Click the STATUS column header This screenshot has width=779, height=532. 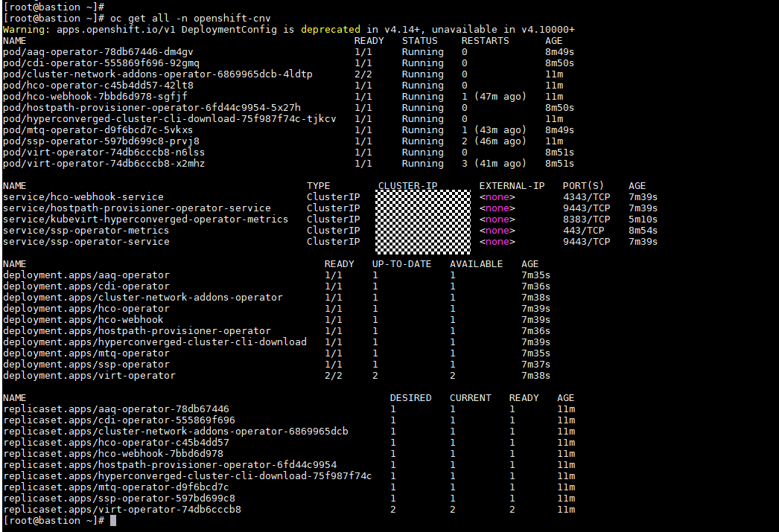(420, 41)
